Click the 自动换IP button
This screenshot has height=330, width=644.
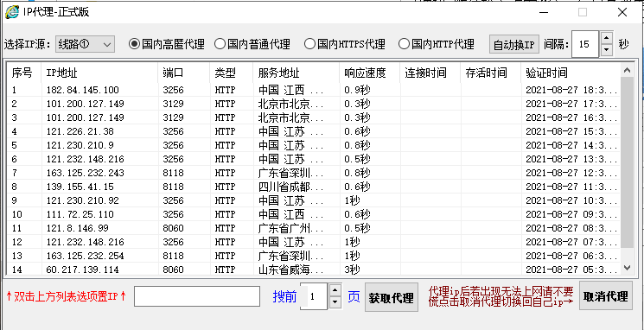[513, 44]
